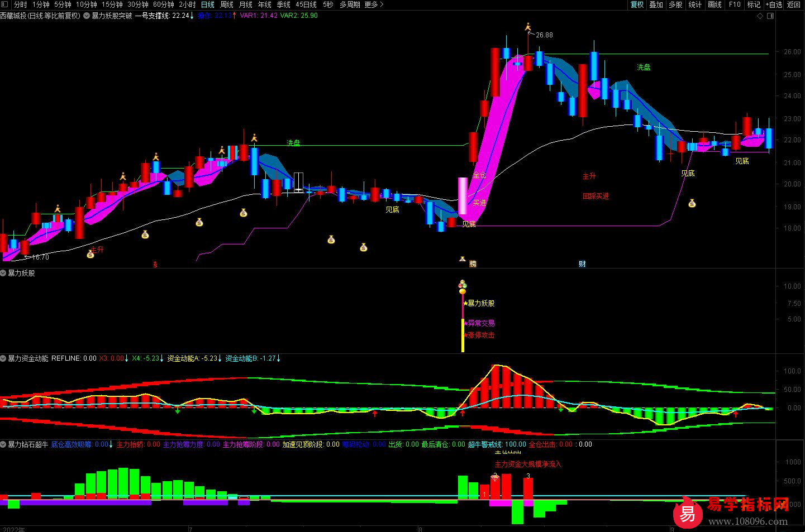The image size is (805, 532).
Task: Click 返回 to go back
Action: coord(794,4)
